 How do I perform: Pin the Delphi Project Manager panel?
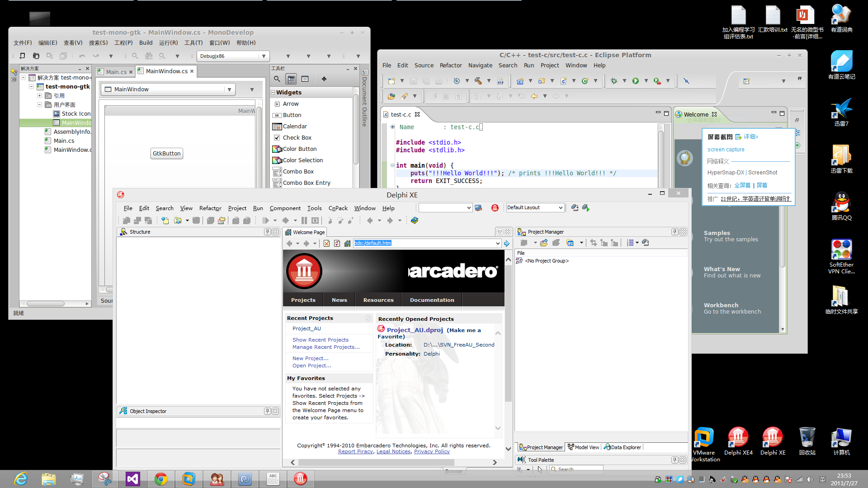[x=675, y=232]
